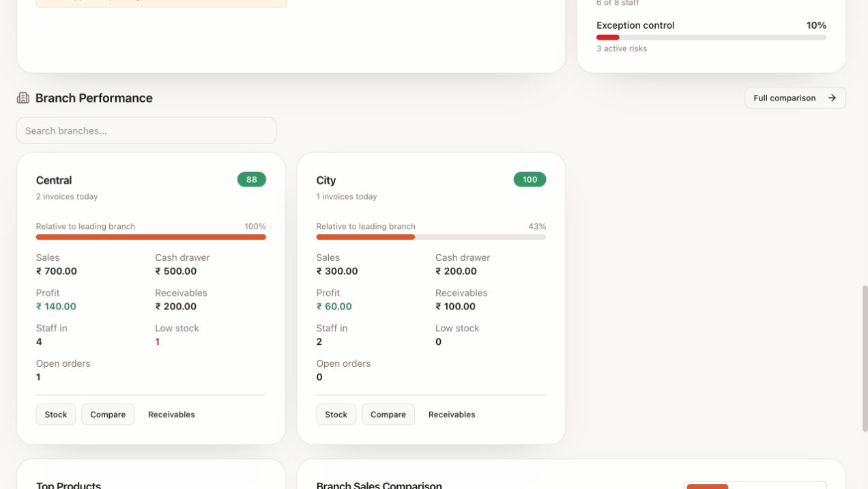Click the '3 active risks' text
The image size is (868, 489).
tap(622, 48)
